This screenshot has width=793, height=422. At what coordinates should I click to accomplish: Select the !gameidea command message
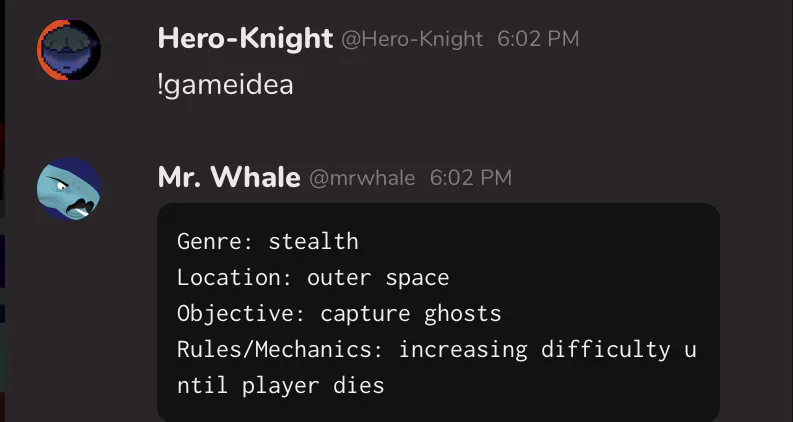[226, 85]
